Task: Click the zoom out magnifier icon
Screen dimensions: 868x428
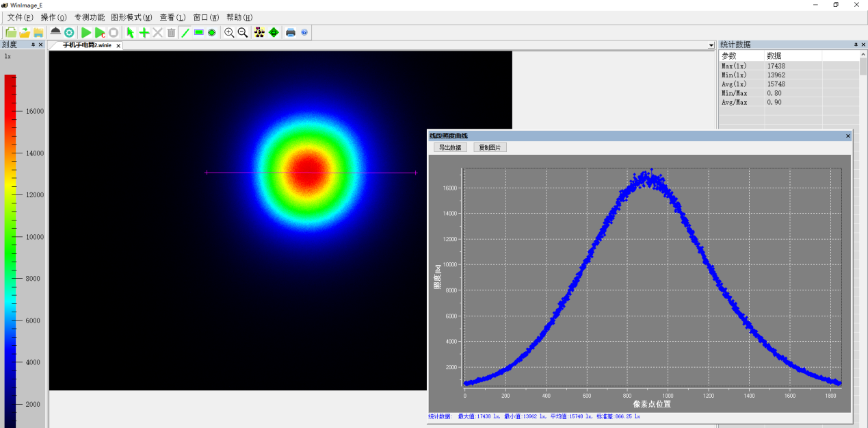Action: (x=242, y=32)
